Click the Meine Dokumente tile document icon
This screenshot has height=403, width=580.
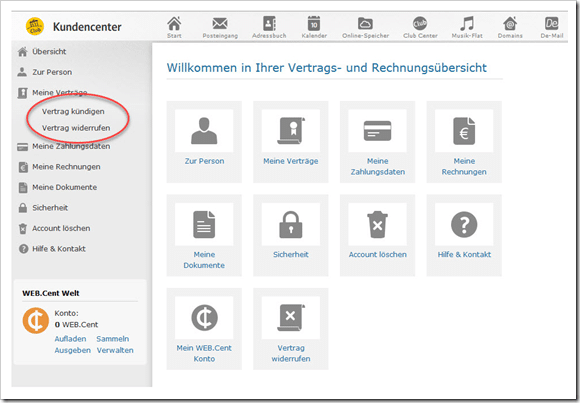(204, 224)
